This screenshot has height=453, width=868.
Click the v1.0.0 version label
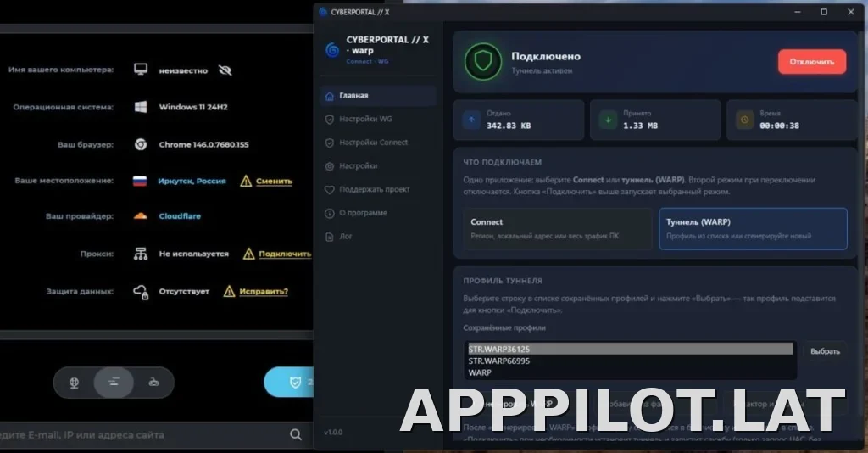pos(333,432)
